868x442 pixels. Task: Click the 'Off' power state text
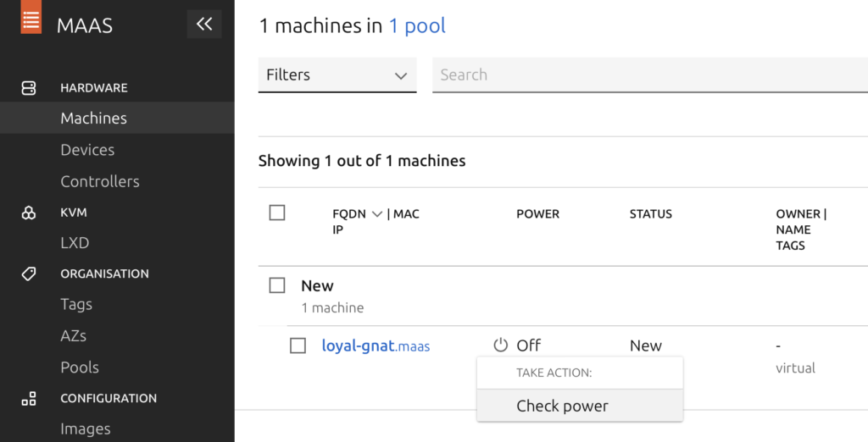tap(529, 345)
